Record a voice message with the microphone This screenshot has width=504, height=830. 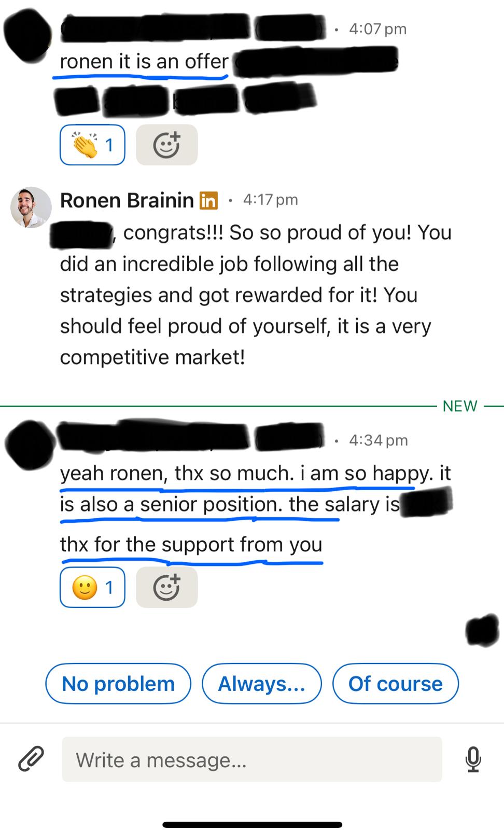tap(473, 759)
